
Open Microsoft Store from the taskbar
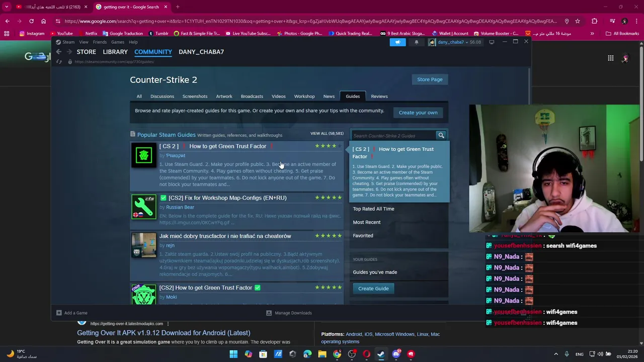click(263, 354)
